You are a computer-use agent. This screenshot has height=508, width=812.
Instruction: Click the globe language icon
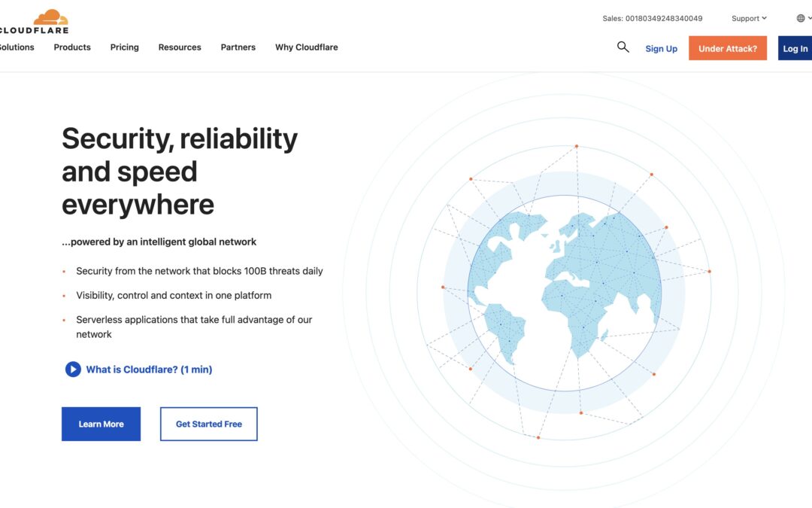click(801, 18)
